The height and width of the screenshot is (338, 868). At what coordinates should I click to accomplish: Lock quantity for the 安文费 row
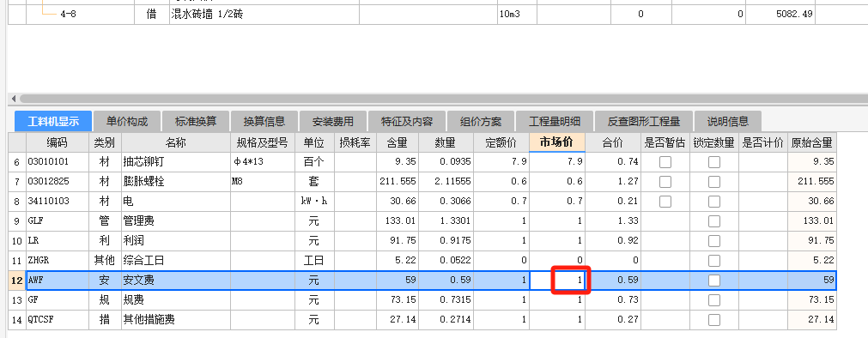click(714, 281)
